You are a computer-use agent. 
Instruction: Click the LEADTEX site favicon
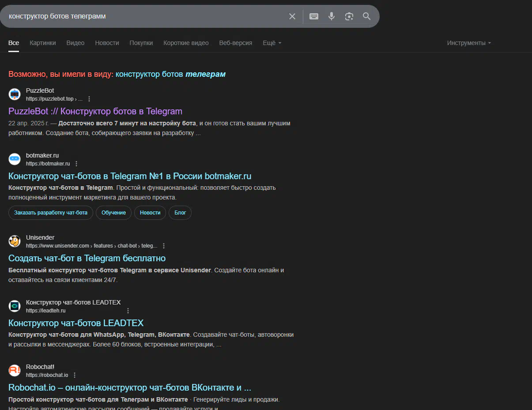pyautogui.click(x=15, y=306)
